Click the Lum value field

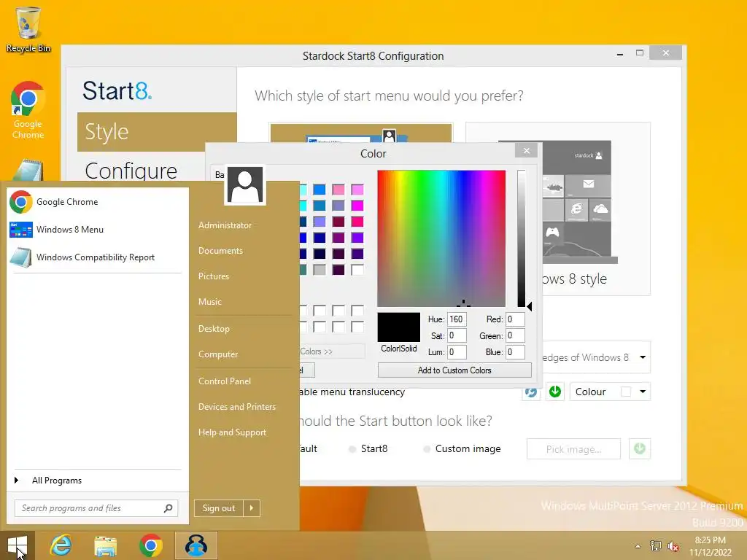(x=457, y=352)
